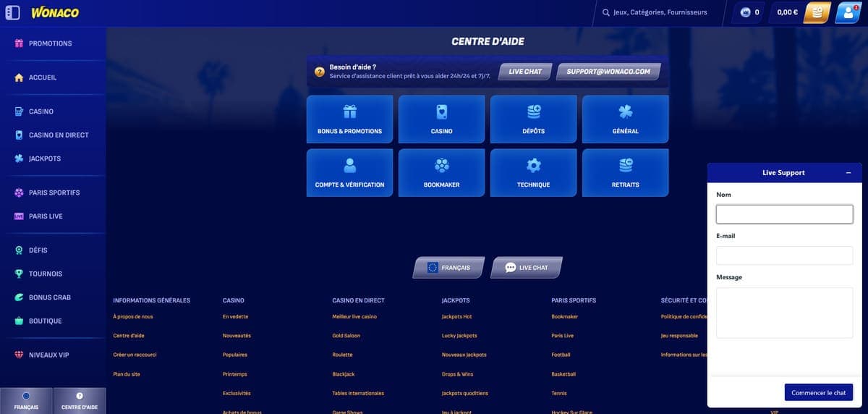Click the Live Chat button in help banner

[525, 72]
